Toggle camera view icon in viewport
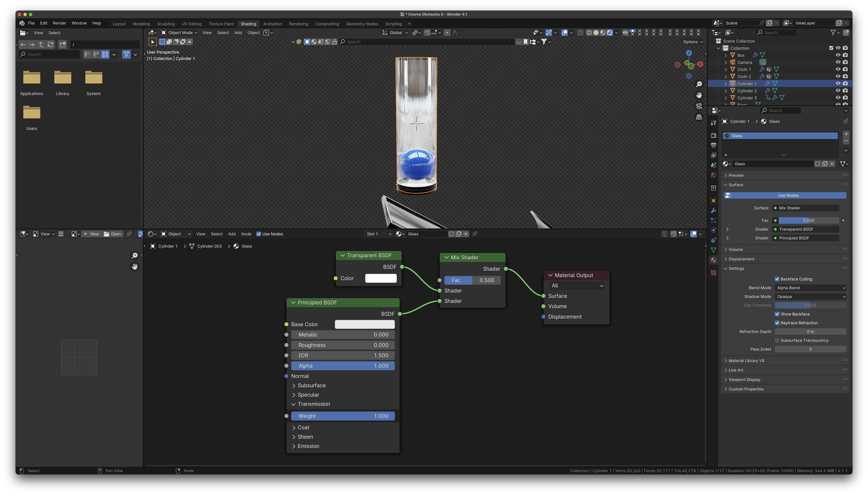Image resolution: width=868 pixels, height=495 pixels. tap(699, 106)
